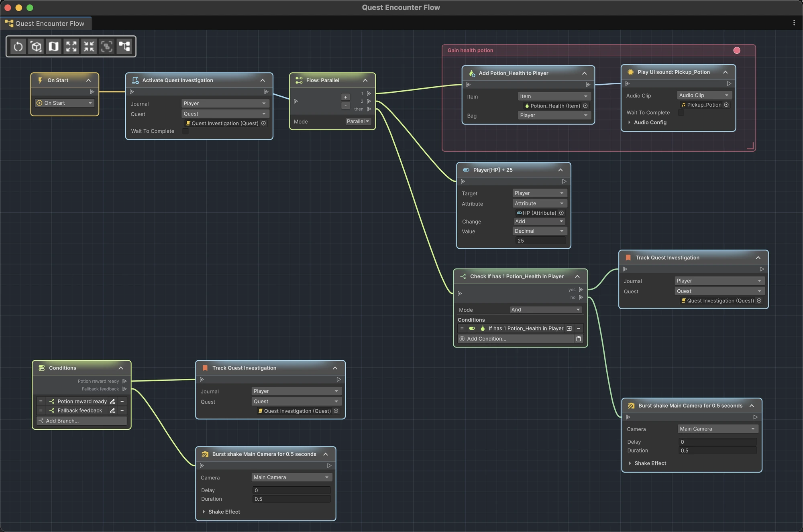
Task: Click the Value field containing 25
Action: 540,241
